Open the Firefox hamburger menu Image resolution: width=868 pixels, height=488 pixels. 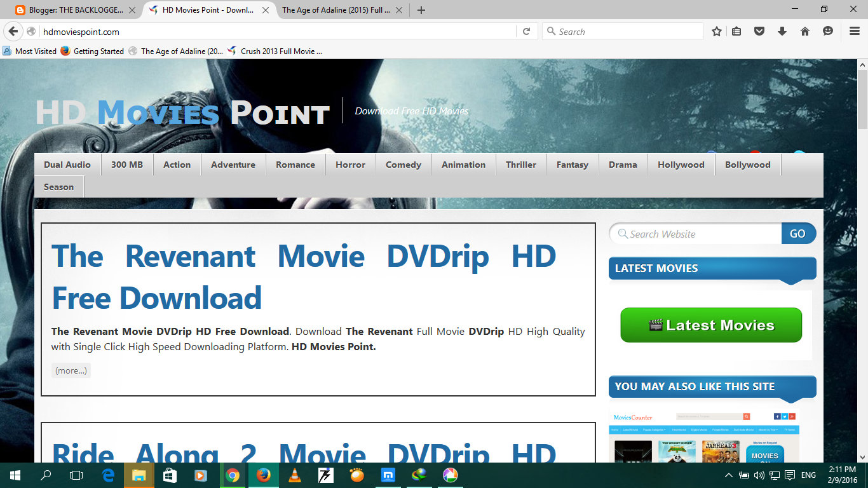855,31
